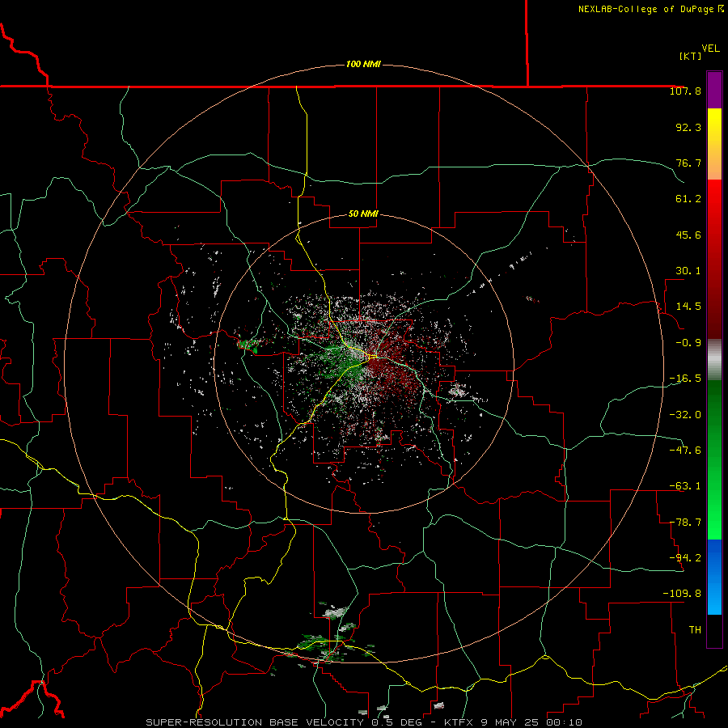Viewport: 728px width, 728px height.
Task: Click the 61.2 legend value
Action: tap(688, 199)
